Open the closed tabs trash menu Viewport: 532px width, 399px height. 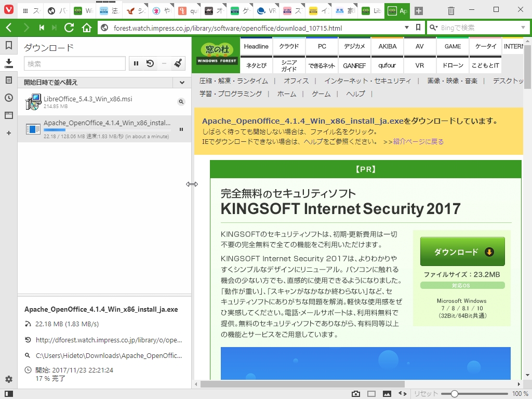pos(450,9)
